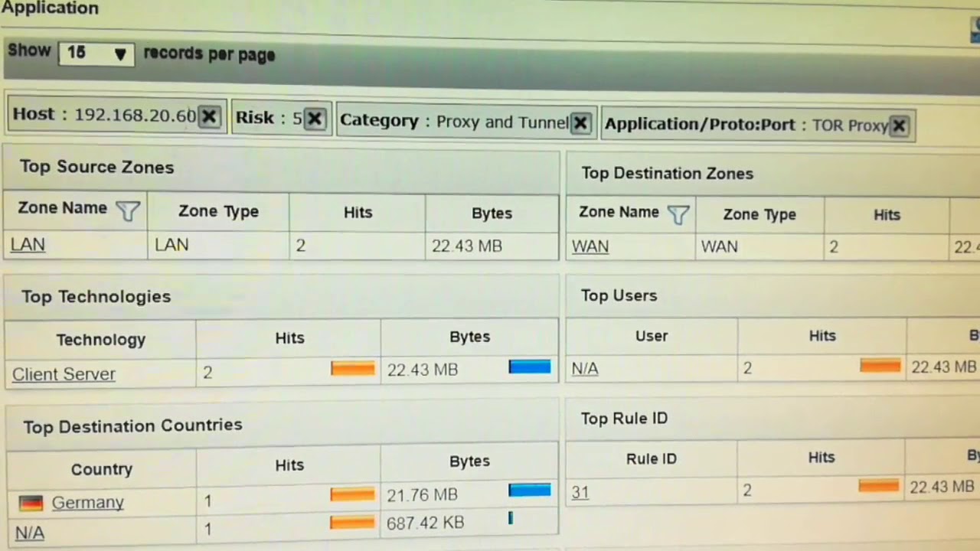The width and height of the screenshot is (980, 551).
Task: Click Hits header in Top Users
Action: click(822, 335)
